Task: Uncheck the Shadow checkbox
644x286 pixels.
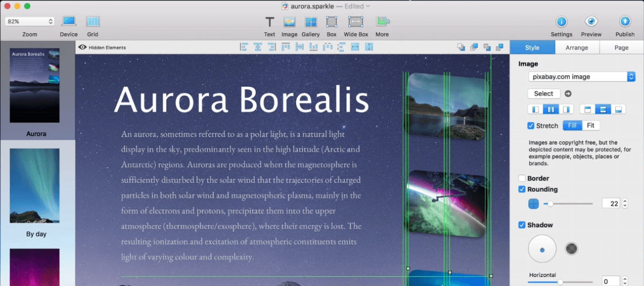Action: (x=522, y=225)
